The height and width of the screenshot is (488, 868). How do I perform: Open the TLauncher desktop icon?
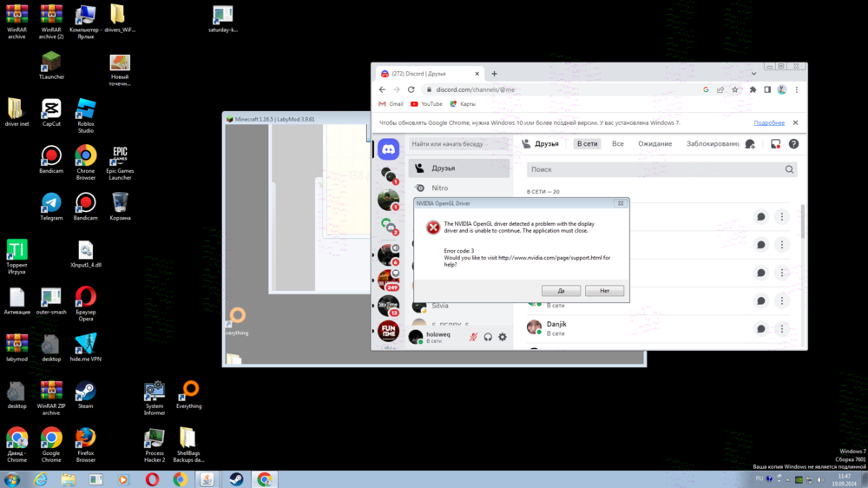point(51,65)
